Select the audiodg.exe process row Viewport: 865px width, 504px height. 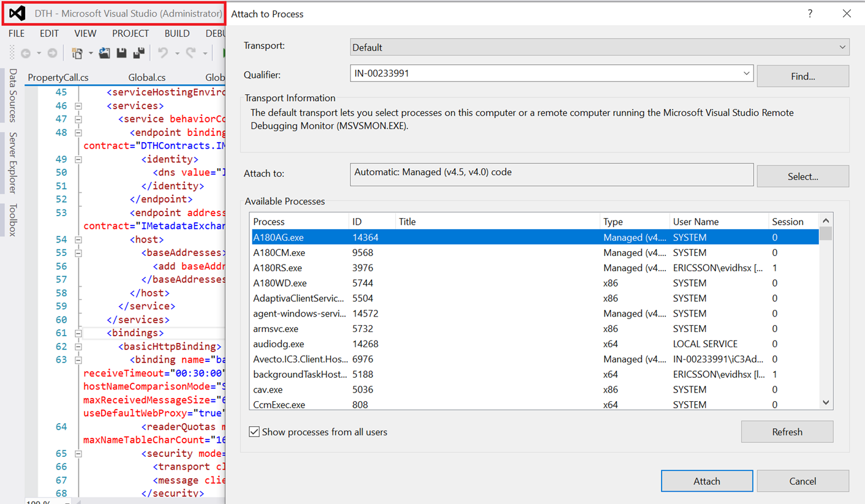[535, 344]
